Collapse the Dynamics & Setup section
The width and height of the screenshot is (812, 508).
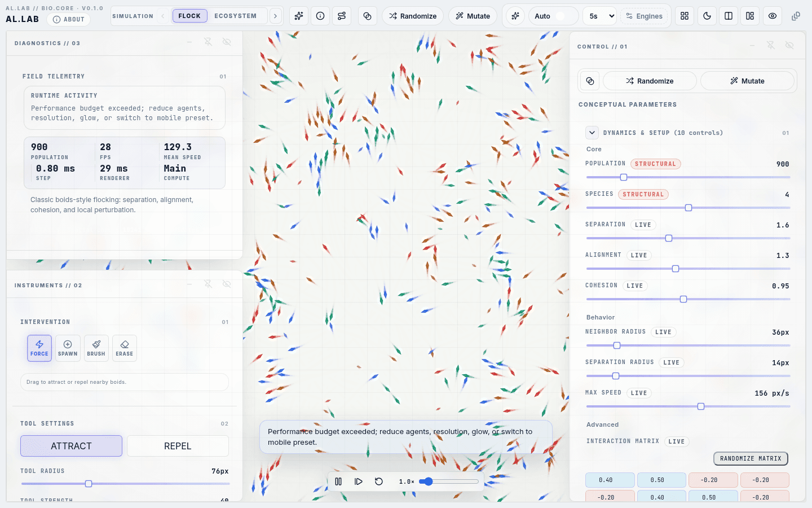coord(592,133)
